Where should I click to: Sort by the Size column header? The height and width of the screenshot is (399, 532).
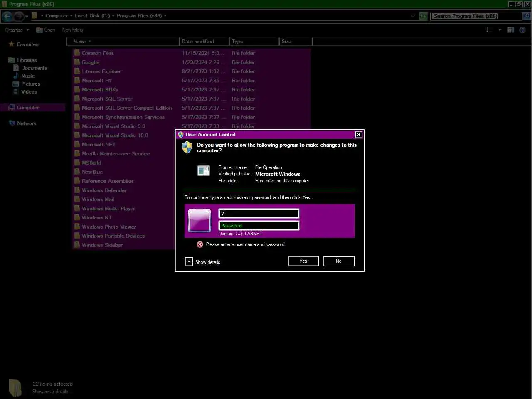[296, 42]
